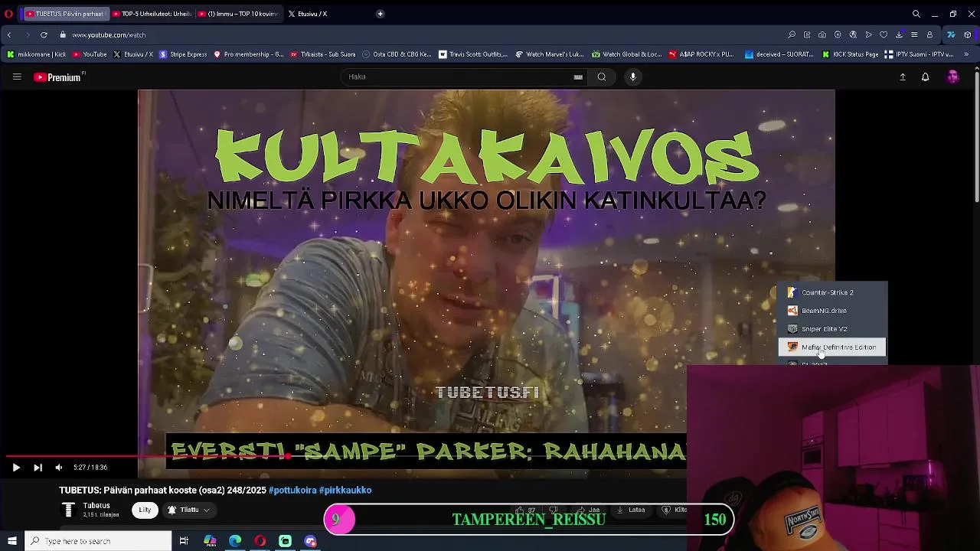Take a snapshot with the camera icon
980x551 pixels.
point(822,35)
